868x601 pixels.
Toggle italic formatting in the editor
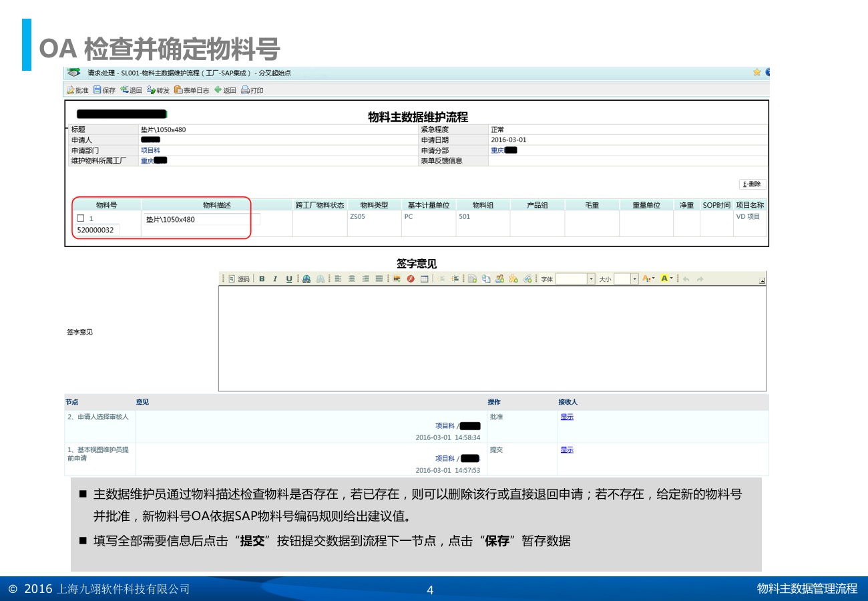click(274, 279)
